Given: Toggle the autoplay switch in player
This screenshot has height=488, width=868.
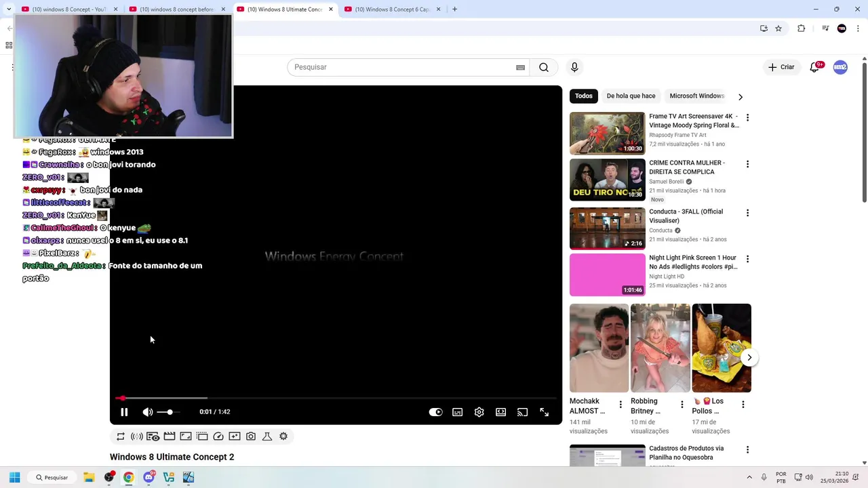Looking at the screenshot, I should point(435,412).
